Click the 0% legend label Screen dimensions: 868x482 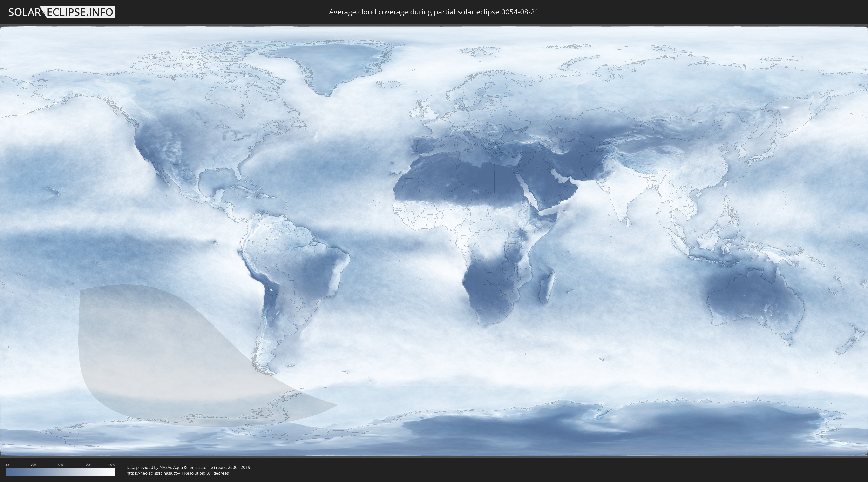point(8,465)
